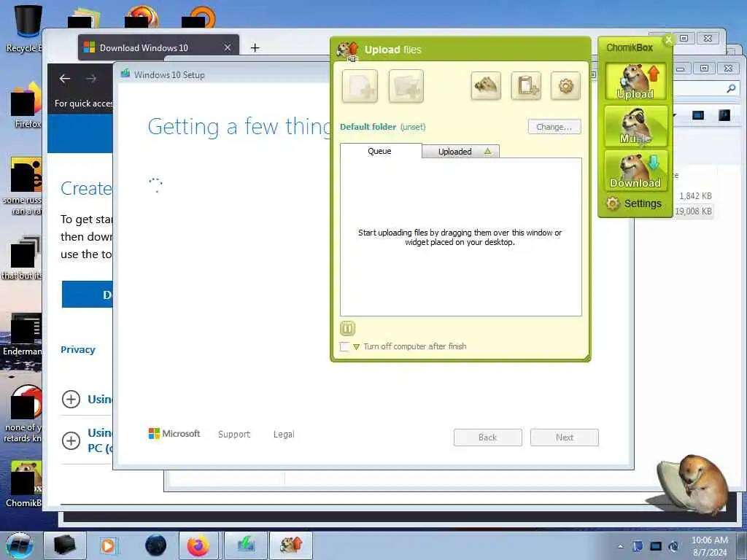This screenshot has height=560, width=747.
Task: Enable Turn off computer after finish
Action: click(x=344, y=346)
